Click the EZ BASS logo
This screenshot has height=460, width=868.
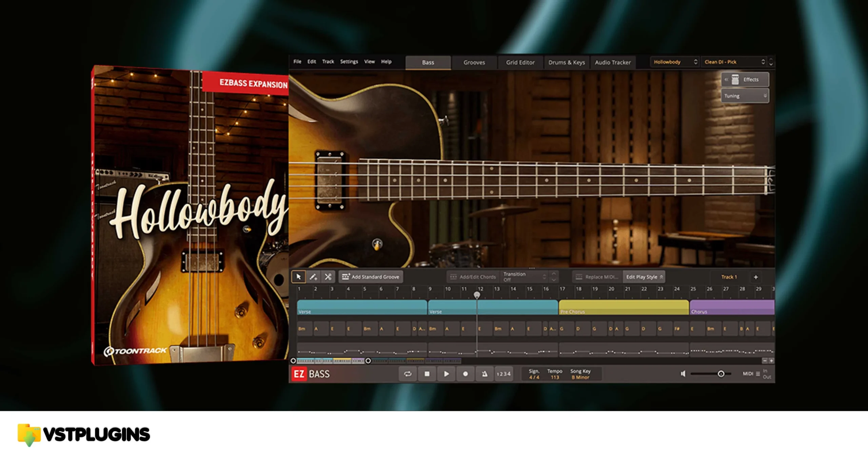[x=310, y=374]
